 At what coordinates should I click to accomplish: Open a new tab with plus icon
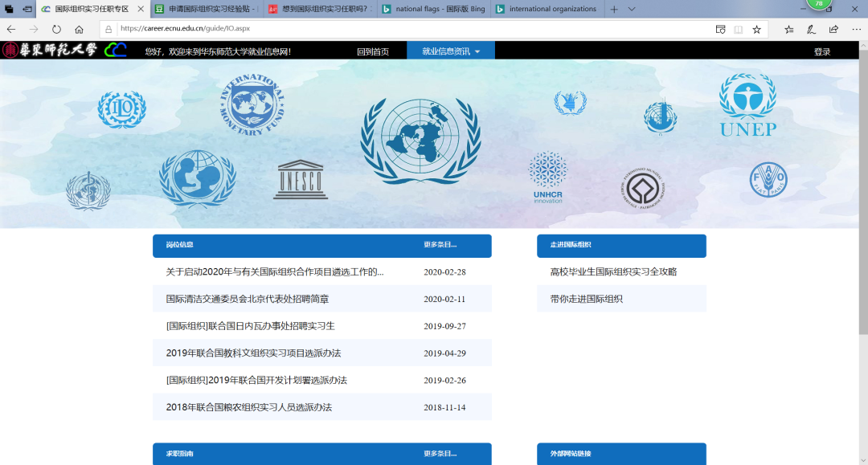coord(614,9)
